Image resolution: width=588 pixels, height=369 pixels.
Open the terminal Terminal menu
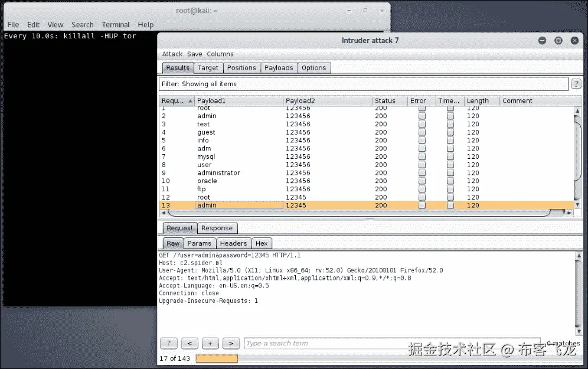click(116, 25)
